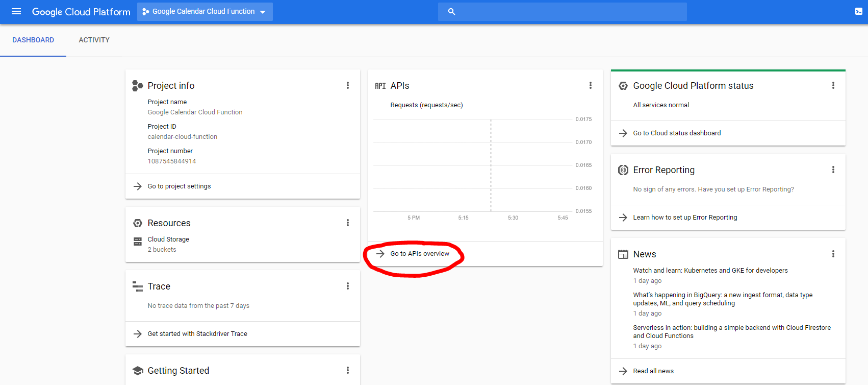This screenshot has height=385, width=868.
Task: Switch to the DASHBOARD tab
Action: (x=33, y=40)
